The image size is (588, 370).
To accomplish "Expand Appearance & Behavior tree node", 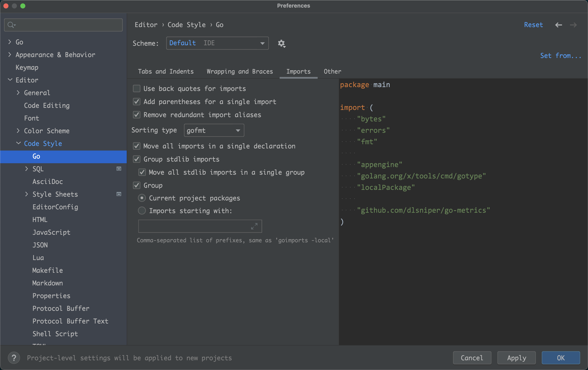I will click(10, 55).
